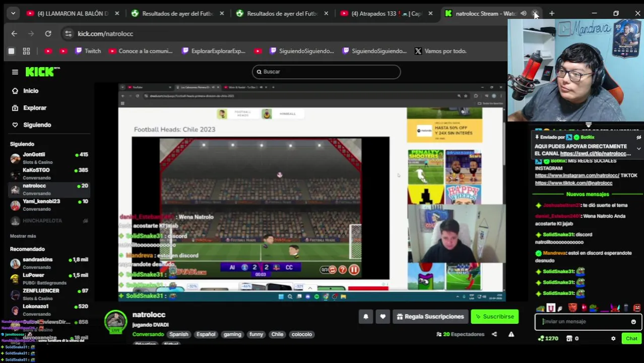Open KaKoSTGO channel in following list

pyautogui.click(x=49, y=174)
